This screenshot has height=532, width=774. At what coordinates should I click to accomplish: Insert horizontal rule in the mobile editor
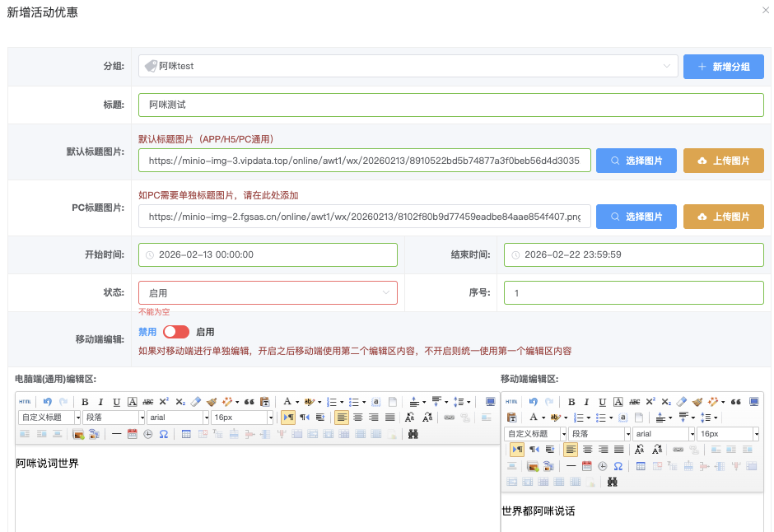click(x=571, y=465)
